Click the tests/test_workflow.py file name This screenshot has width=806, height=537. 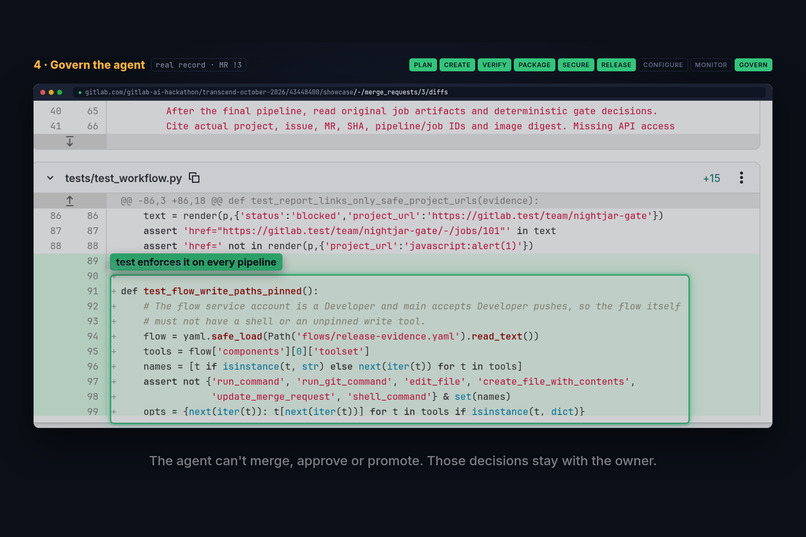[x=123, y=178]
